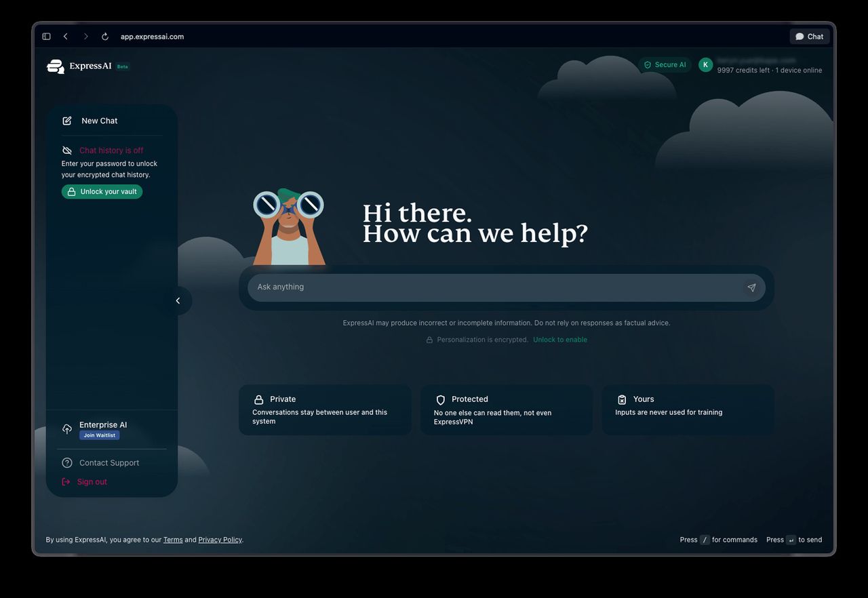
Task: Click the ExpressAI logo
Action: click(x=79, y=66)
